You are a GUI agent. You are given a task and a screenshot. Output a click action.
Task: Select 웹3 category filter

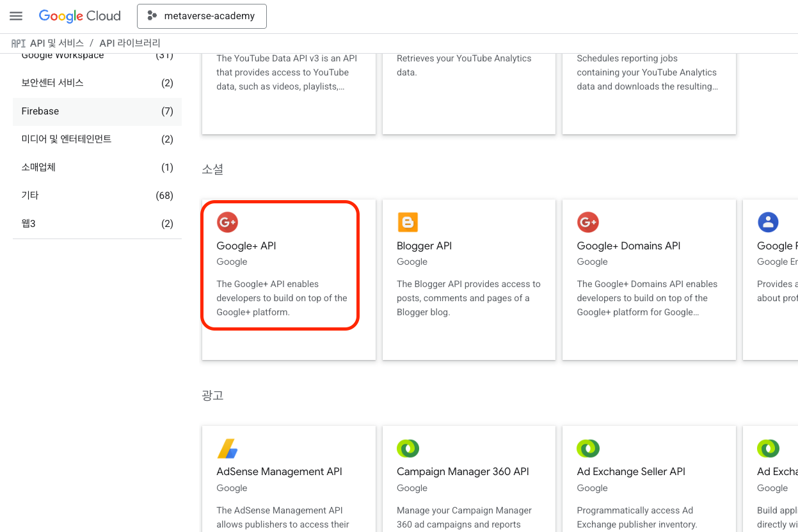point(97,224)
